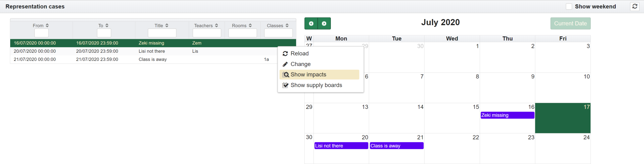The width and height of the screenshot is (644, 164).
Task: Choose Change from the context menu
Action: coord(300,64)
